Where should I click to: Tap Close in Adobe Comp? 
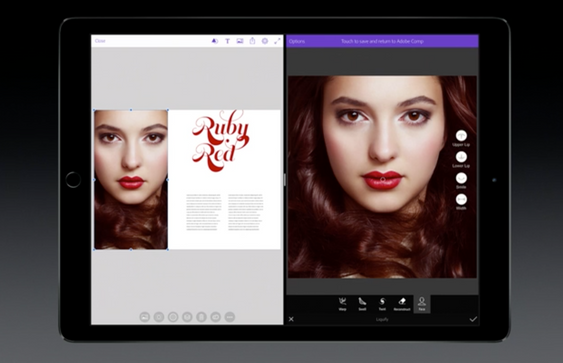[x=100, y=41]
